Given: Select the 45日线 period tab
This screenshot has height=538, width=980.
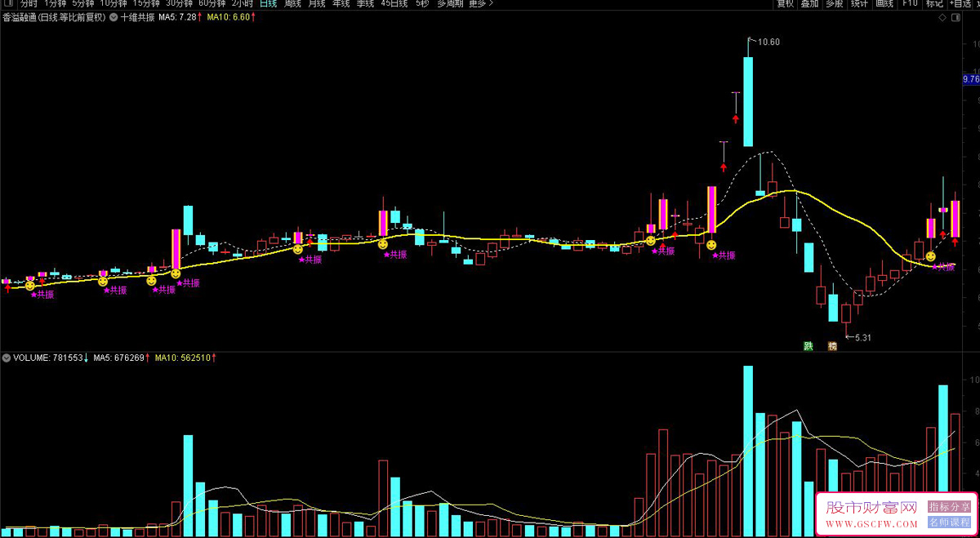Looking at the screenshot, I should click(394, 3).
